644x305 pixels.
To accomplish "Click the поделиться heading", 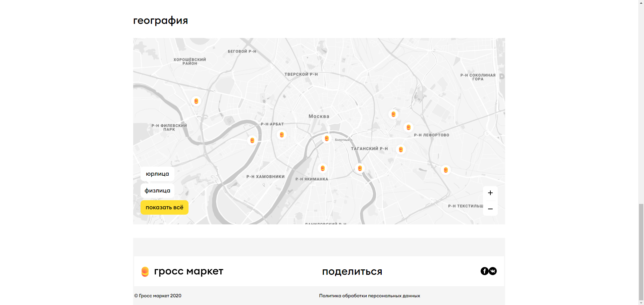I will [x=352, y=271].
